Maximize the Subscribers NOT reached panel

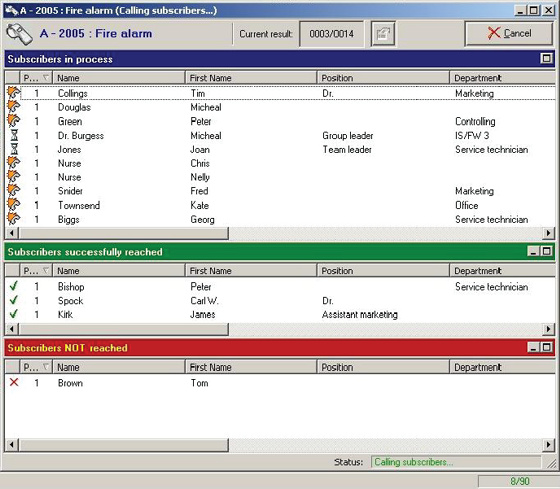tap(546, 347)
